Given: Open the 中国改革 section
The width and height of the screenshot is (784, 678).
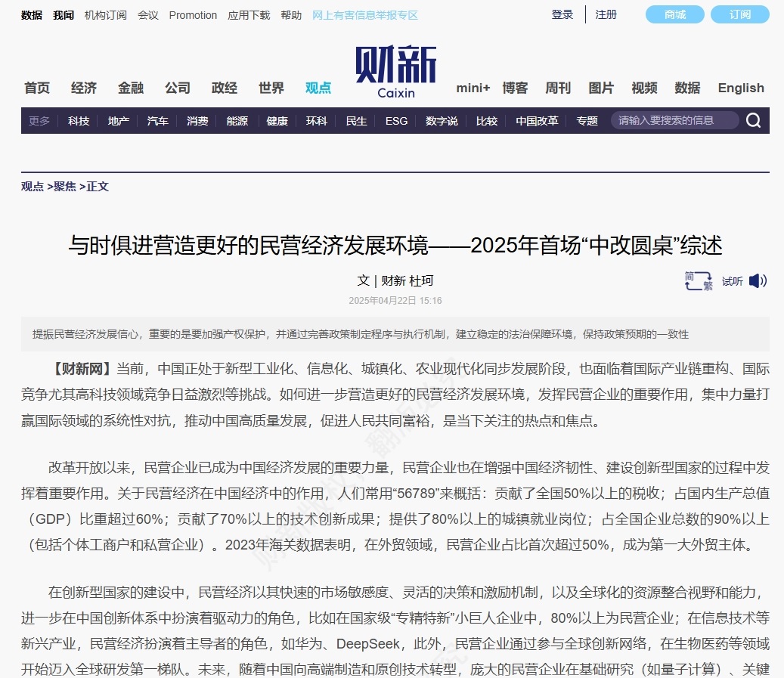Looking at the screenshot, I should pos(536,120).
